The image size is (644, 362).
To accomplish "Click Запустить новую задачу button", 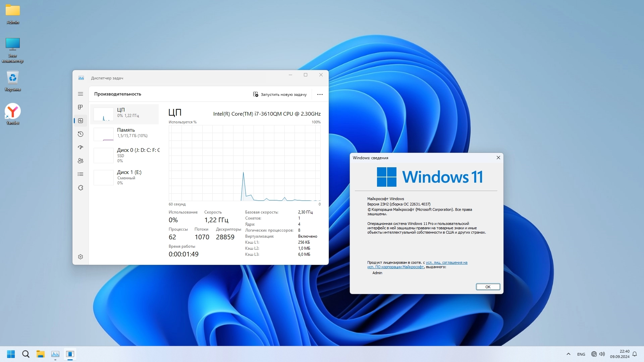I will [280, 95].
